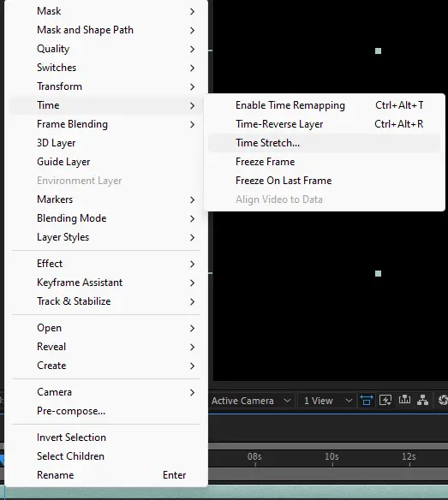Open the Create submenu
This screenshot has height=500, width=448.
click(x=106, y=366)
